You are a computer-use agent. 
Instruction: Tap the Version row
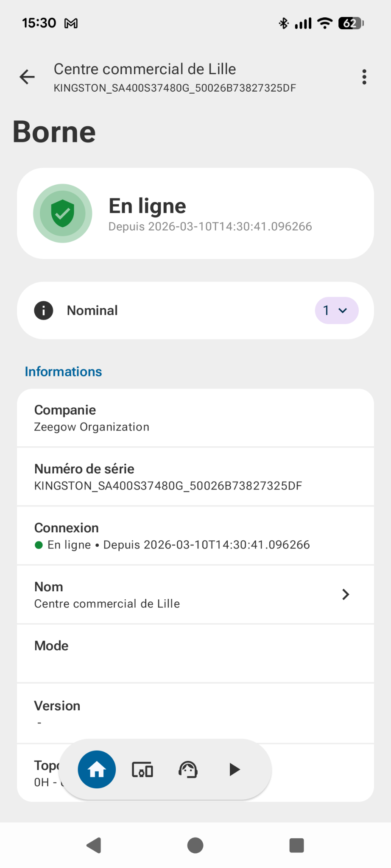(x=195, y=713)
